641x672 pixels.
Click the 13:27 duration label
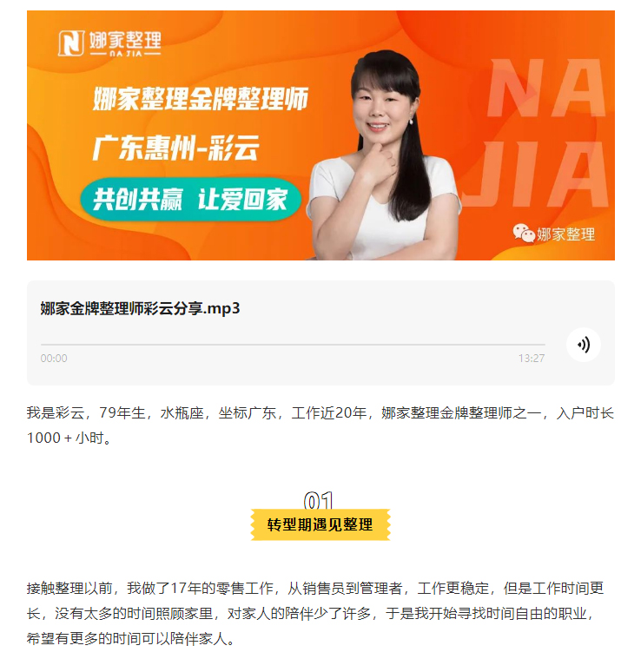click(532, 359)
